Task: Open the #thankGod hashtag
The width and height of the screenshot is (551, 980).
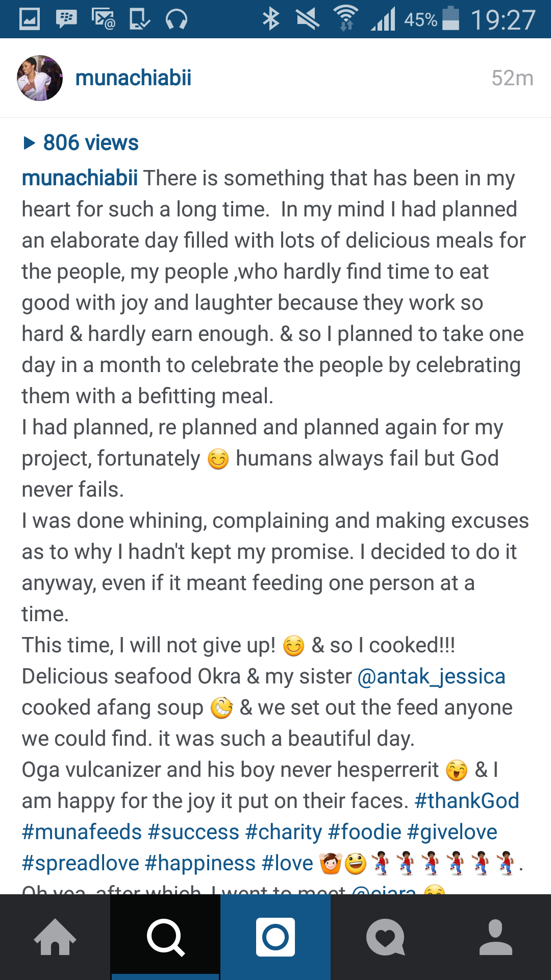Action: click(467, 801)
